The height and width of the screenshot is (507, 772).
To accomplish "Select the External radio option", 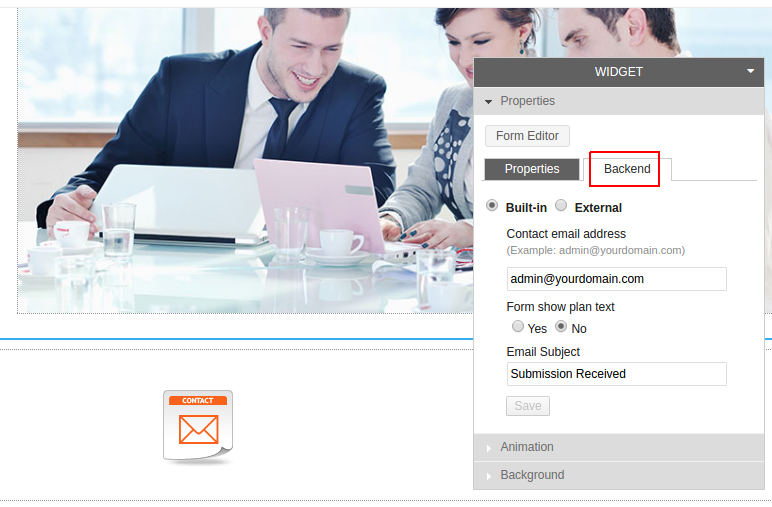I will [561, 205].
